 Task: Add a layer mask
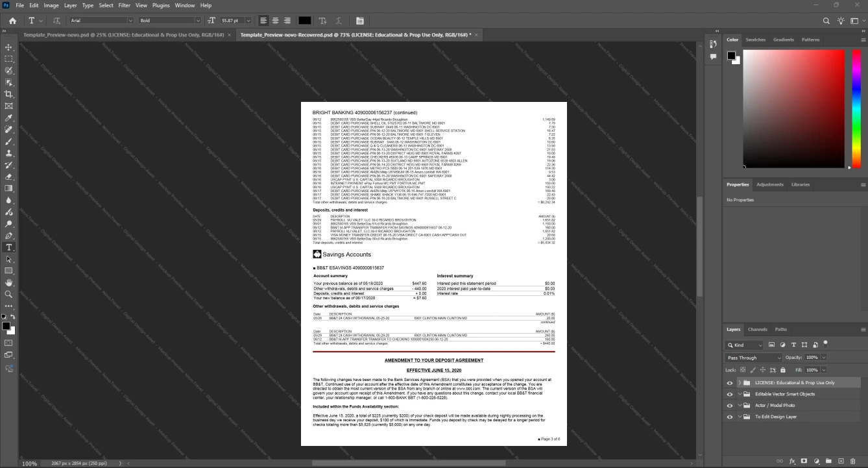point(804,461)
